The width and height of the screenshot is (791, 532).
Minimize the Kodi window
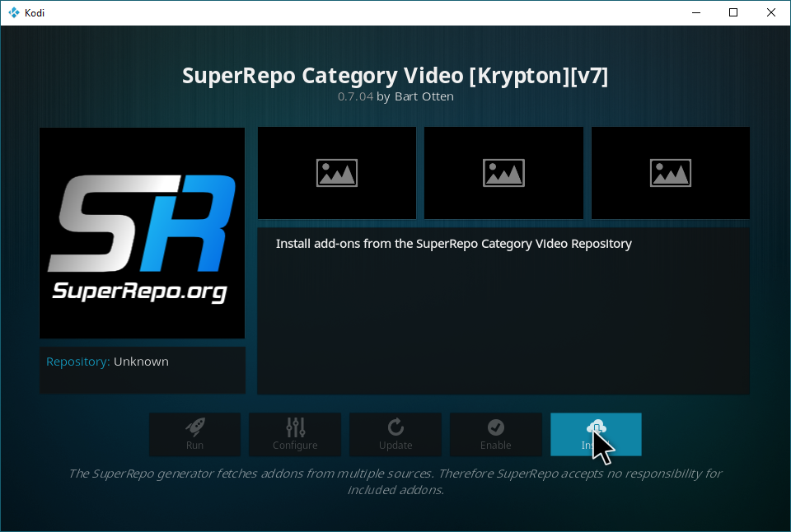point(696,12)
